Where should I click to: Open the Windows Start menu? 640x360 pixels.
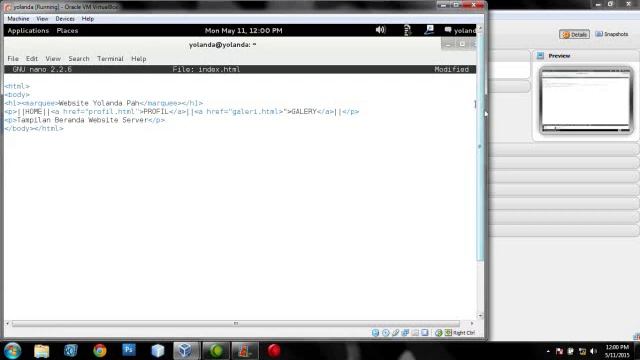click(x=12, y=351)
